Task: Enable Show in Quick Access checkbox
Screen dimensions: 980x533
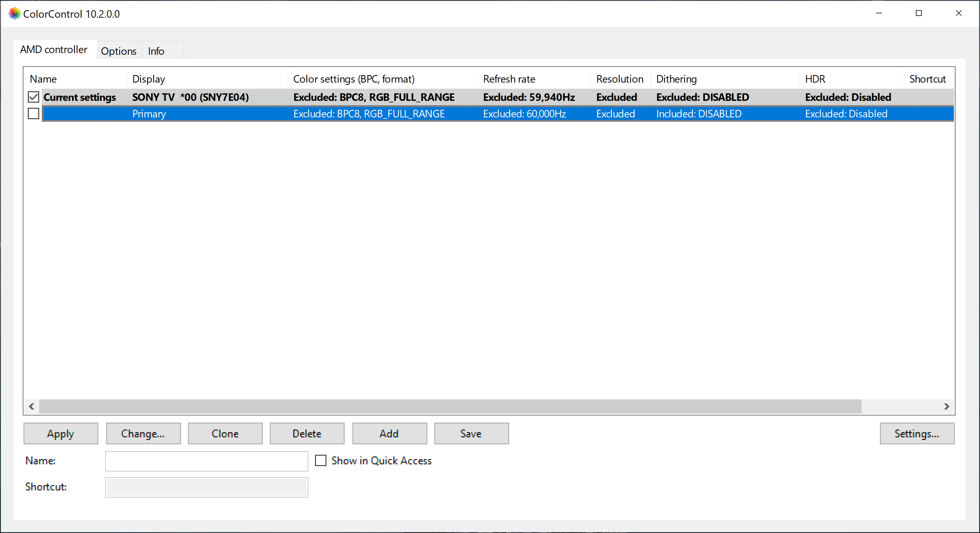Action: [x=321, y=460]
